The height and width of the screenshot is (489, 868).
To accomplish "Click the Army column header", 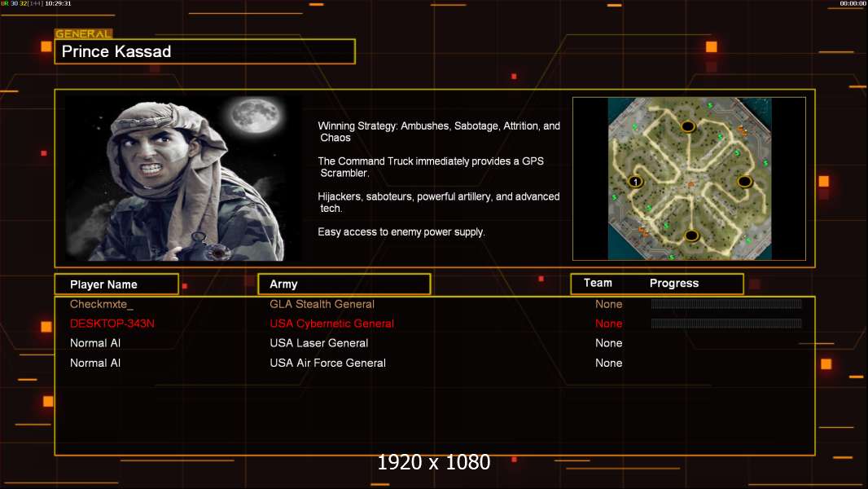I will (x=344, y=284).
